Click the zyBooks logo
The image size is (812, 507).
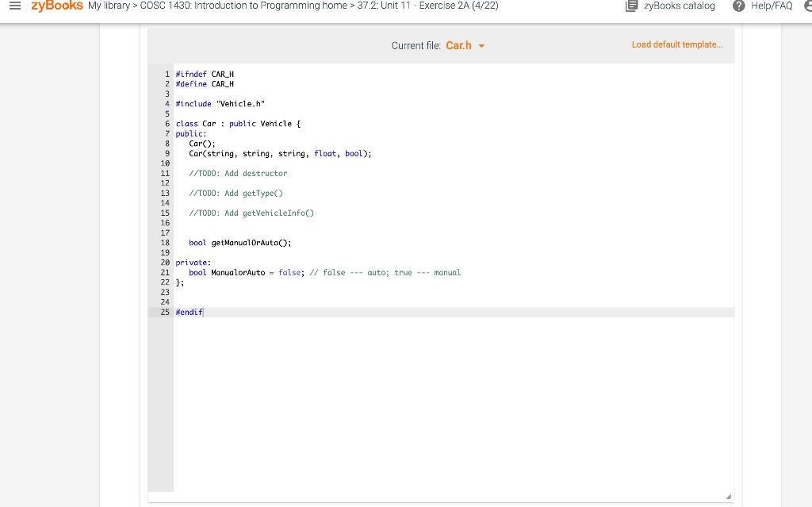(57, 6)
